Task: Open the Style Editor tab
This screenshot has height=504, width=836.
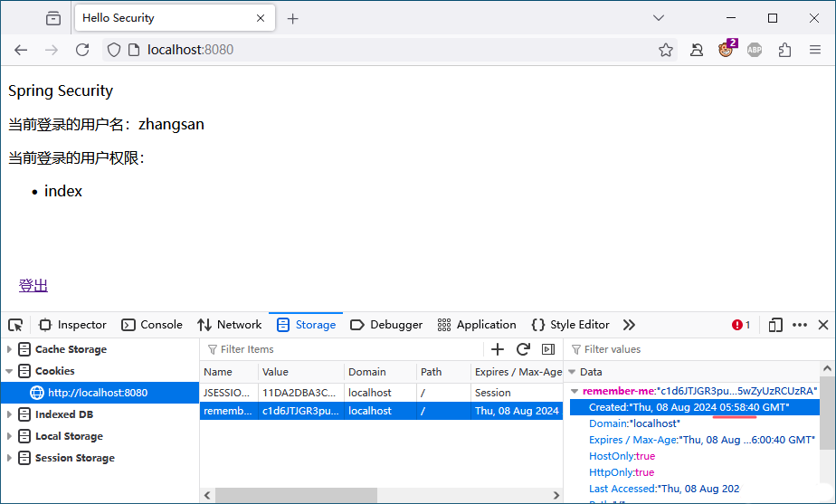Action: click(571, 325)
